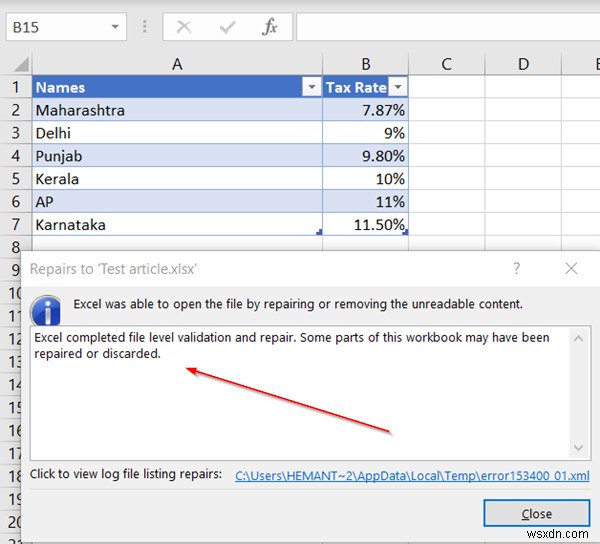Screen dimensions: 600x544
Task: Click the Enter checkmark formula bar icon
Action: [227, 27]
